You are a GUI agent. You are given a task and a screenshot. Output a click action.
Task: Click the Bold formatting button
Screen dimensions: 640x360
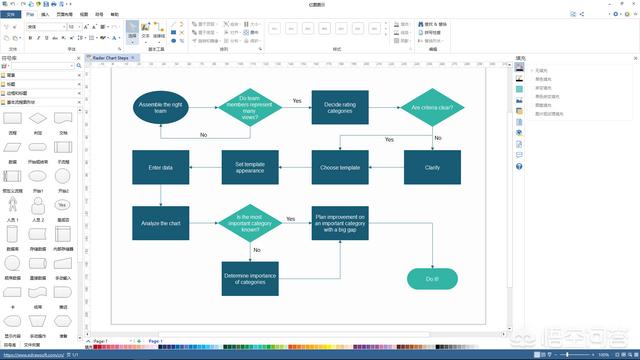point(30,38)
